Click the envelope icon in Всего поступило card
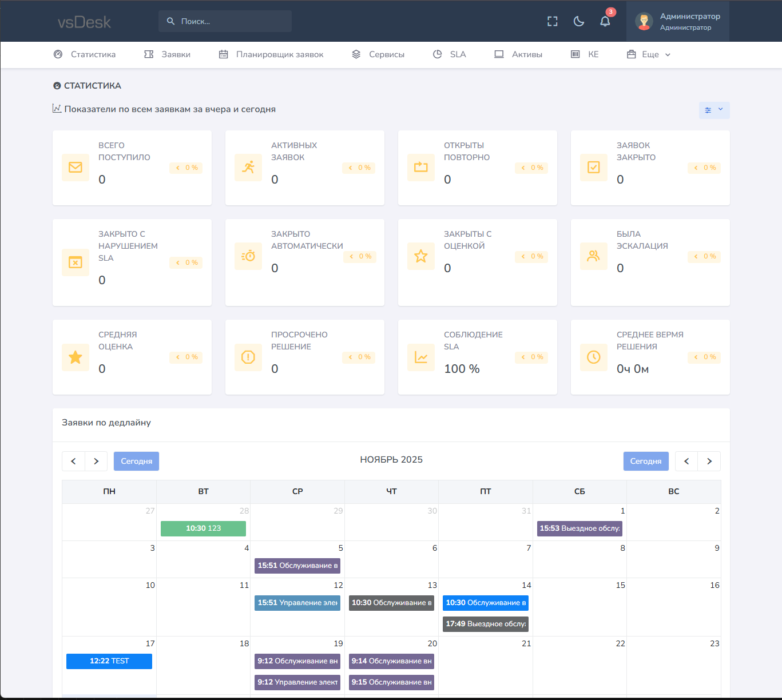Image resolution: width=782 pixels, height=700 pixels. point(76,168)
